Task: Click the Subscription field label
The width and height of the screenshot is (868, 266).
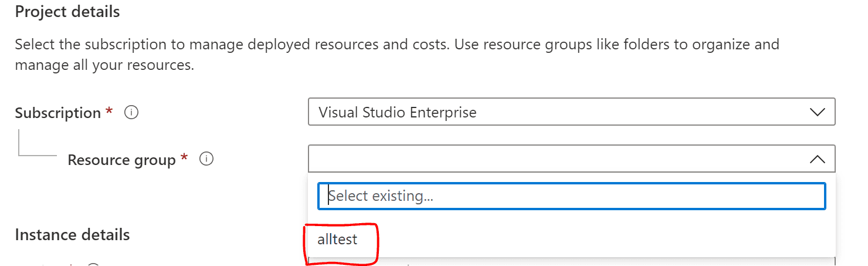Action: 58,113
